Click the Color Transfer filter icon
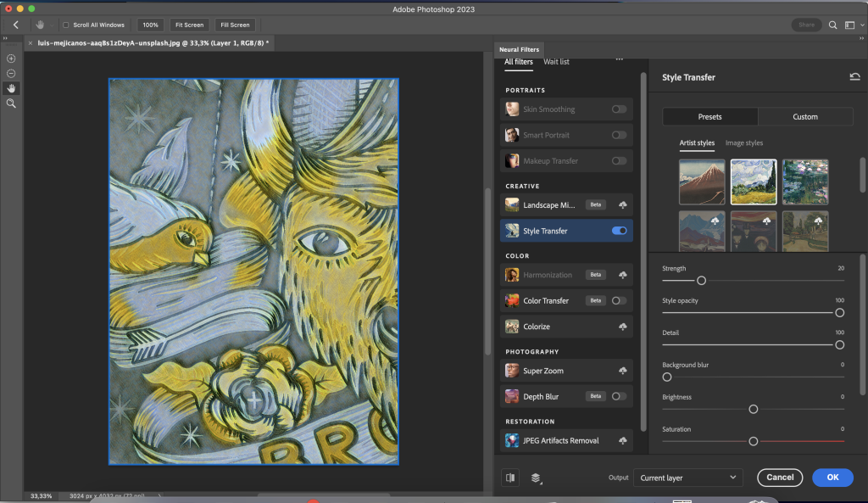Image resolution: width=868 pixels, height=503 pixels. tap(512, 301)
